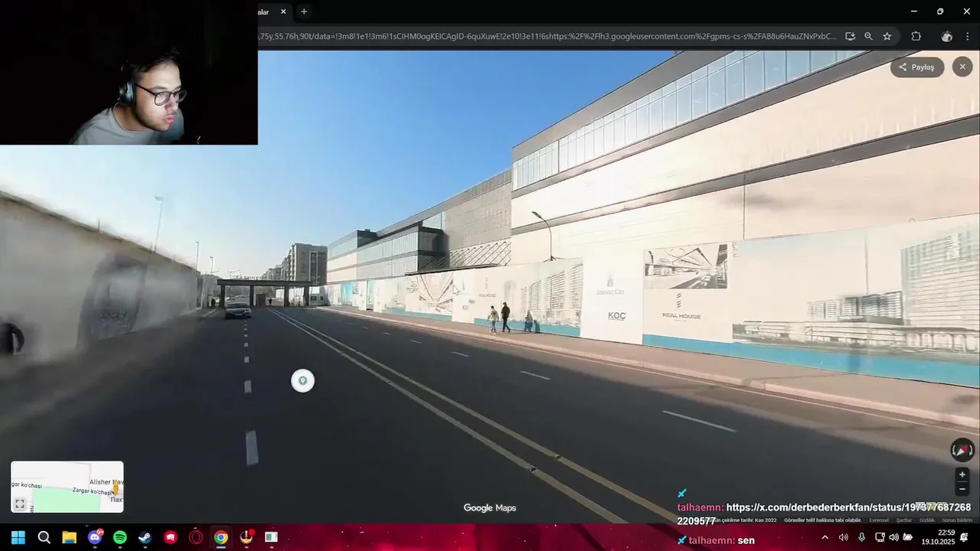Open volume control next to battery icon

click(893, 537)
